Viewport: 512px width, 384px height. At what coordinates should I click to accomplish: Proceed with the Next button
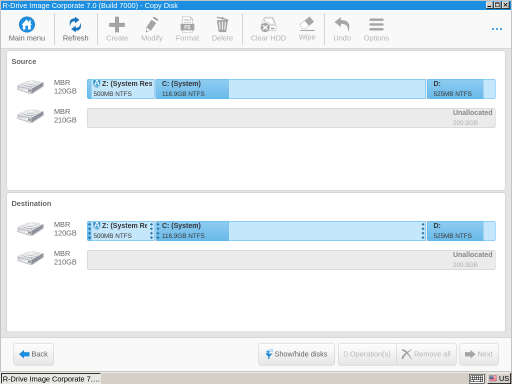(479, 354)
